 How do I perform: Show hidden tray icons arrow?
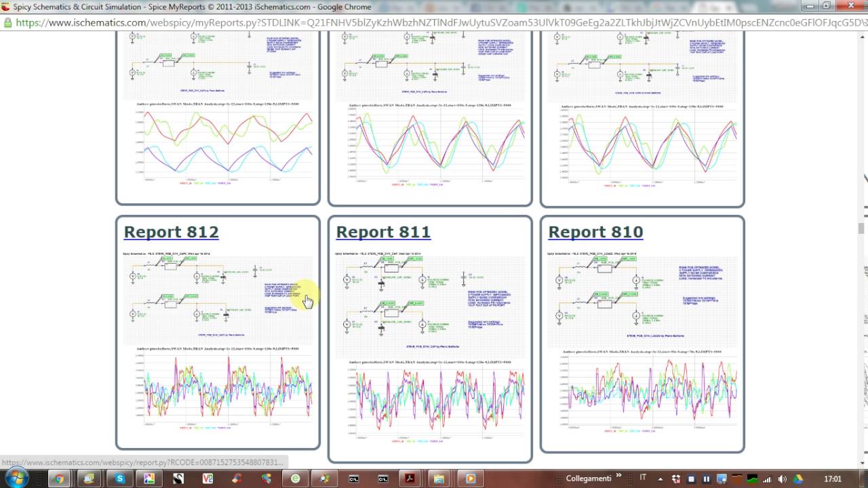pyautogui.click(x=660, y=480)
